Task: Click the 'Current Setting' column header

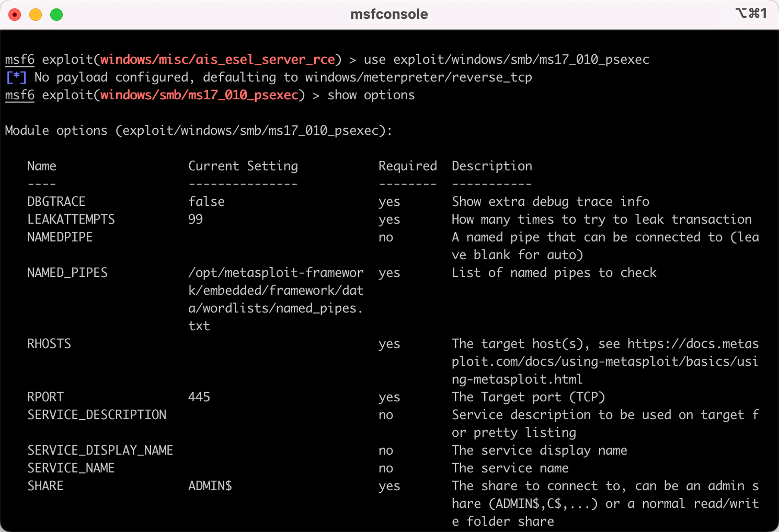Action: 243,166
